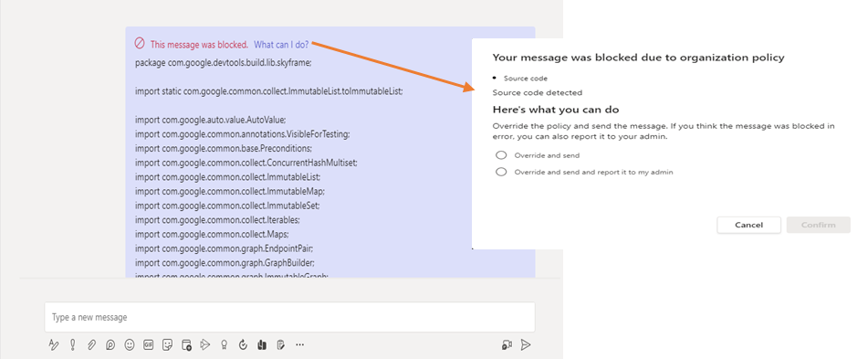Click the Cancel button

[x=749, y=225]
